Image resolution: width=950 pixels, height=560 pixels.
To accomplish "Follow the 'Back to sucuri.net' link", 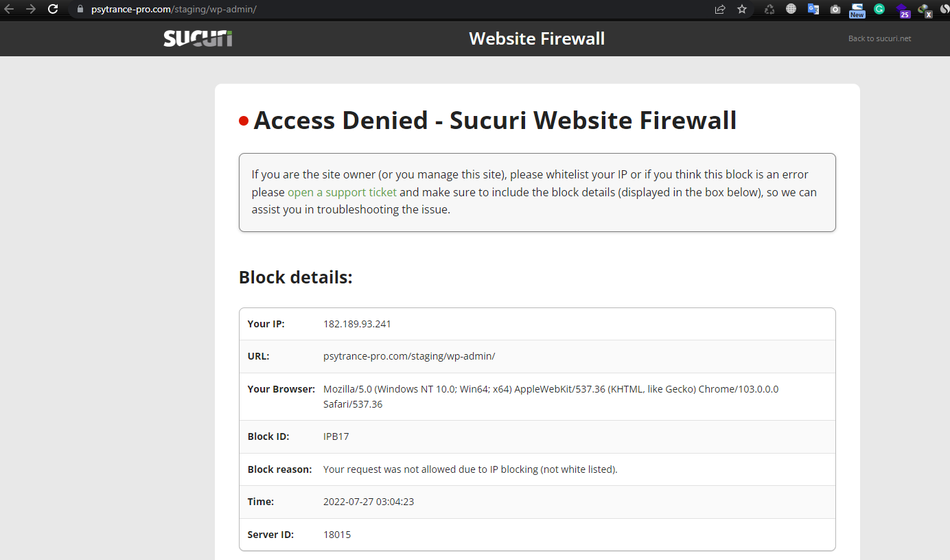I will pyautogui.click(x=879, y=38).
